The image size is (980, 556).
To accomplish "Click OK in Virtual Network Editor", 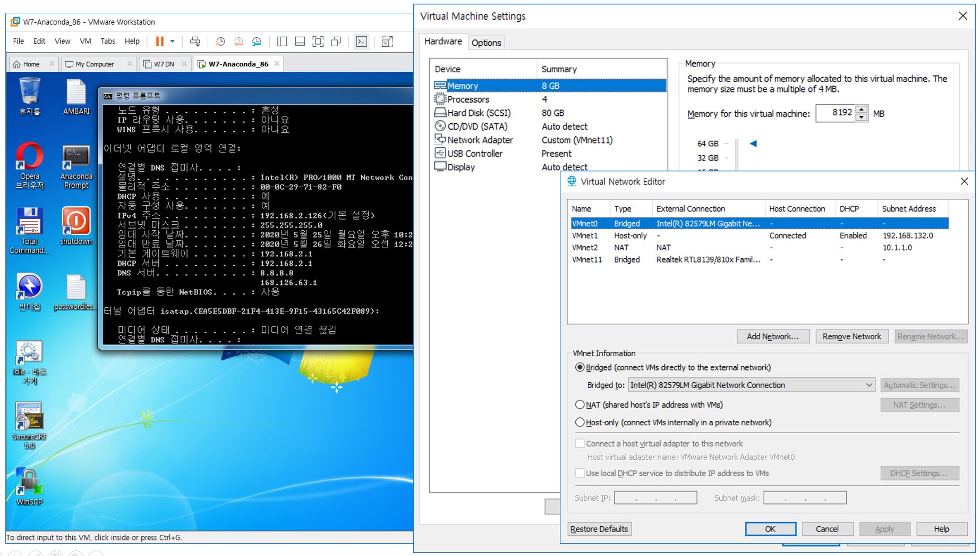I will [770, 529].
